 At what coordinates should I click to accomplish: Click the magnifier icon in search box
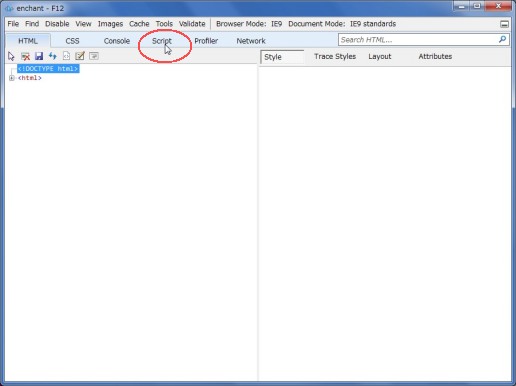click(502, 40)
